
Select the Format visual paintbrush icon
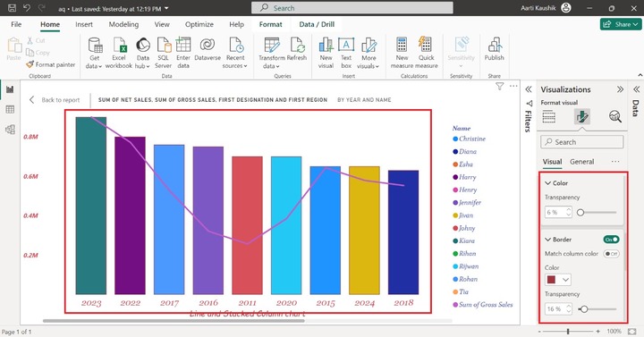point(582,117)
